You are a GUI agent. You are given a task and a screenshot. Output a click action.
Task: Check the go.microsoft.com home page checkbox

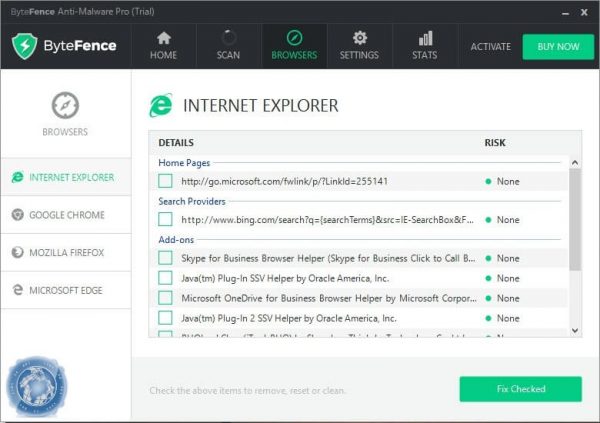165,181
